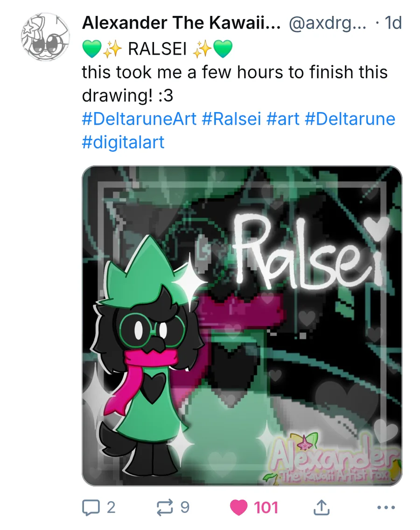420x530 pixels.
Task: Visit the #Deltarune hashtag
Action: pos(350,119)
